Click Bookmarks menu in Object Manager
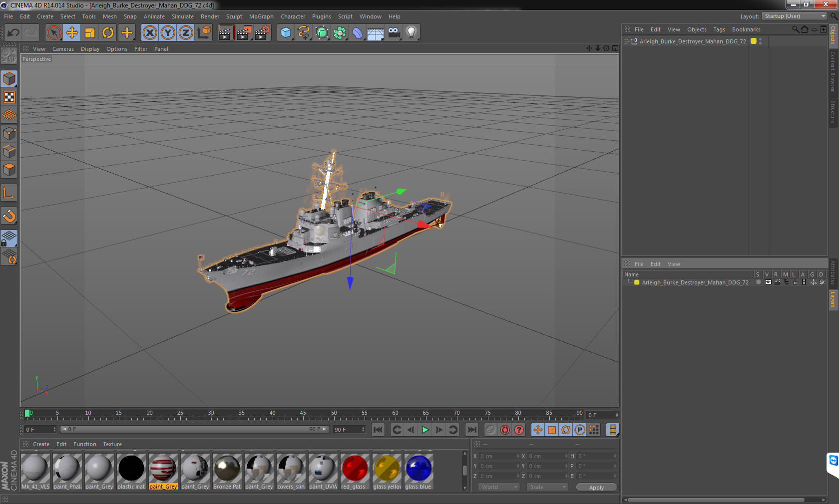Viewport: 839px width, 504px height. click(x=746, y=29)
